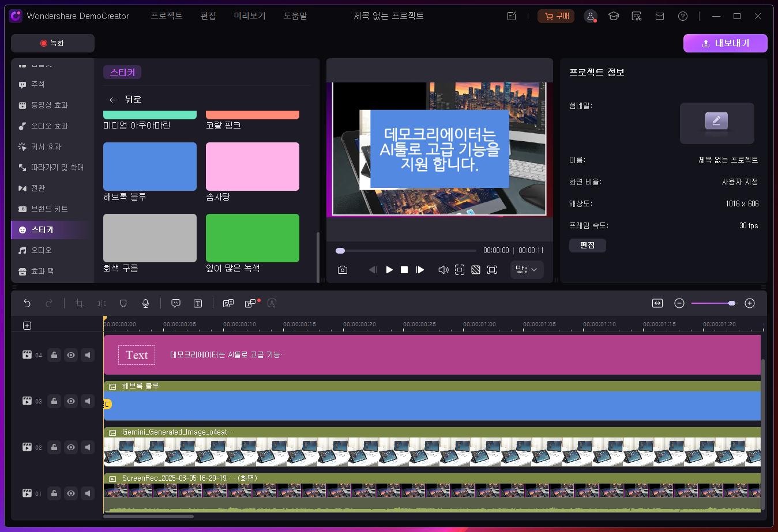Select 따라가기 및 확대 in the sidebar
Viewport: 778px width, 532px height.
[52, 168]
